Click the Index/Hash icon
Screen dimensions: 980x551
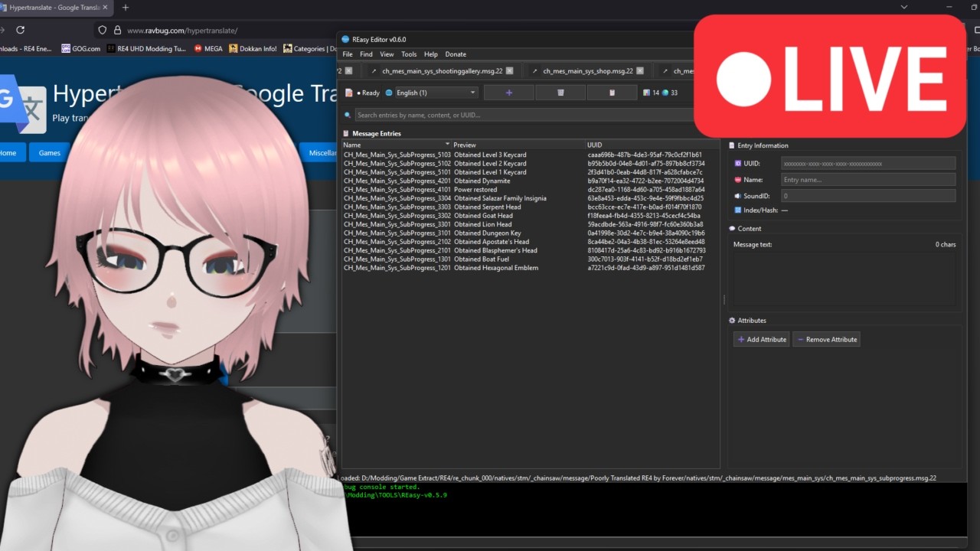click(x=738, y=210)
